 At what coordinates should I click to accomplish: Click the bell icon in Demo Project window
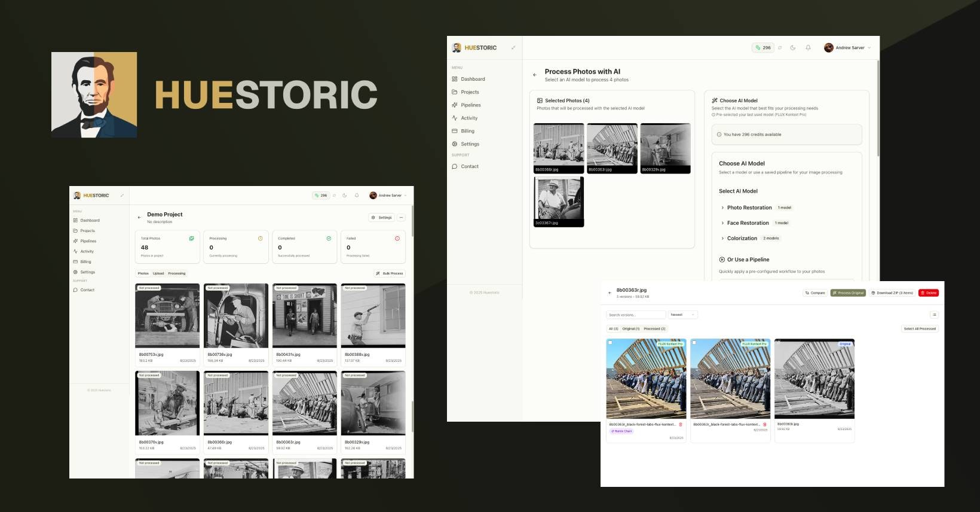click(357, 195)
